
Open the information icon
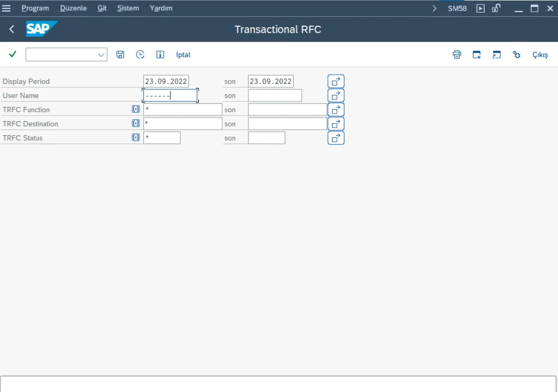click(160, 55)
